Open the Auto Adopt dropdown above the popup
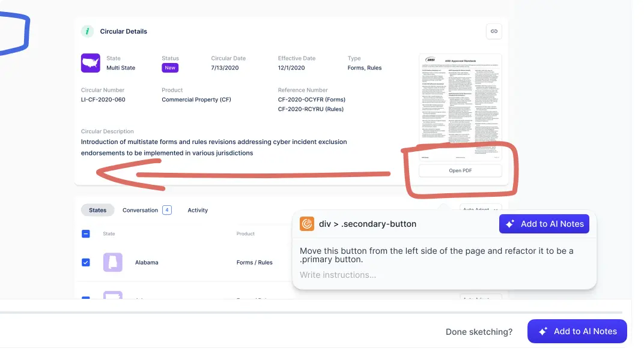This screenshot has height=360, width=644. (481, 208)
